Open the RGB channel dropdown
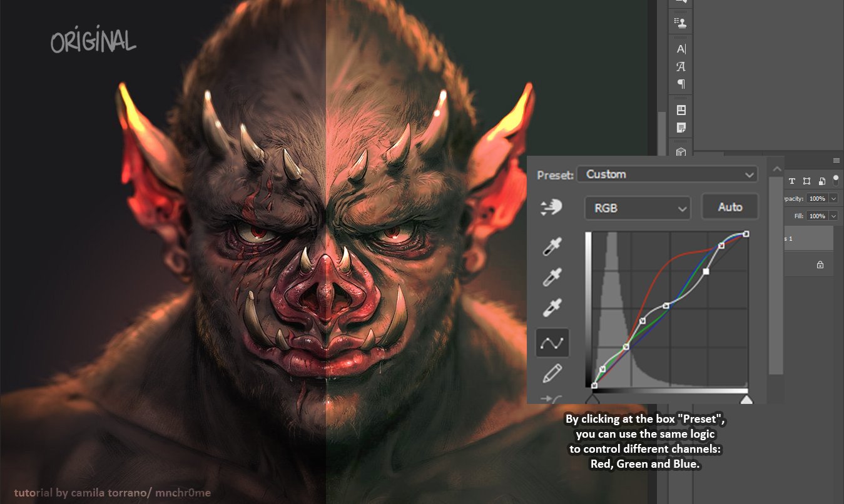Image resolution: width=844 pixels, height=504 pixels. point(637,208)
